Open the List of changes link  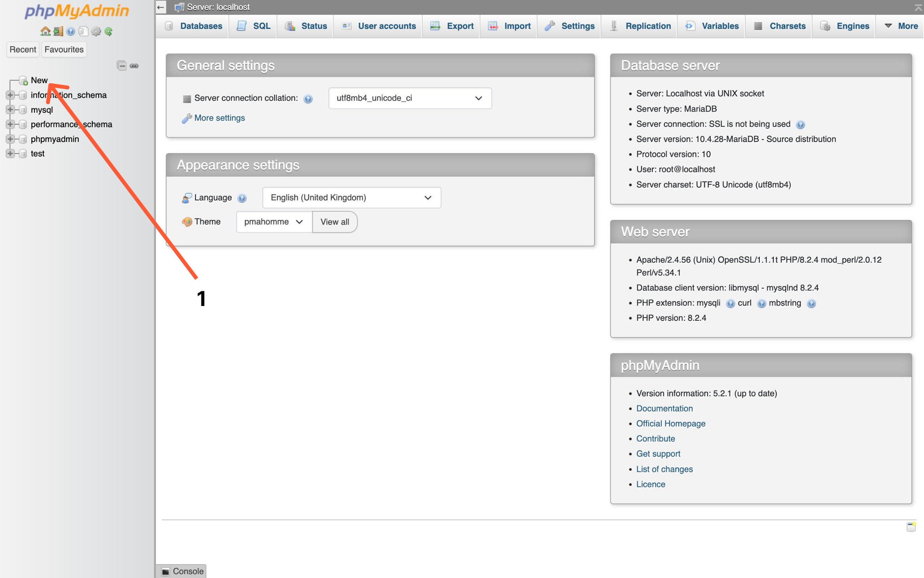tap(664, 469)
